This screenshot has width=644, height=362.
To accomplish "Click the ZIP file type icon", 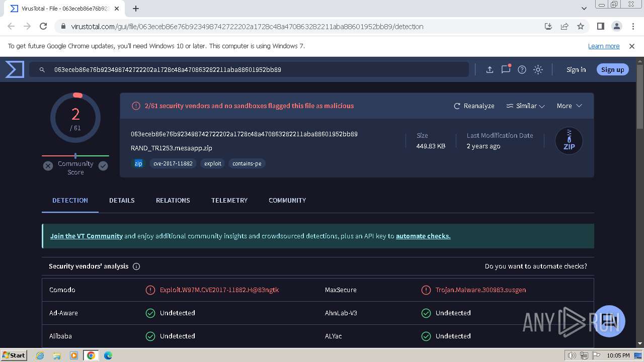I will tap(569, 141).
